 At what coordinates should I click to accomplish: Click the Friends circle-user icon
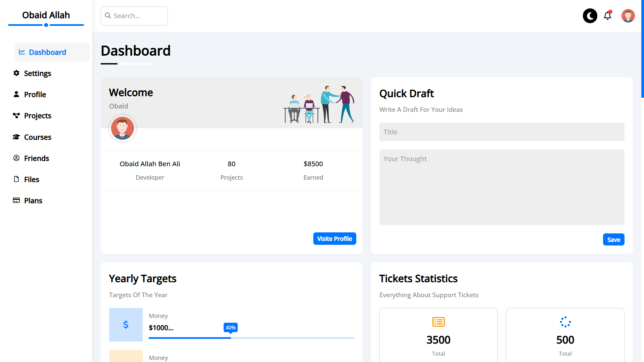pos(16,158)
